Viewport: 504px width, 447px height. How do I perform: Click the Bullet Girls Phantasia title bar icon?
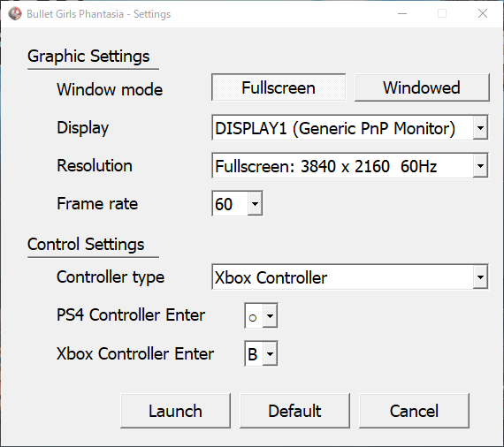pos(15,14)
